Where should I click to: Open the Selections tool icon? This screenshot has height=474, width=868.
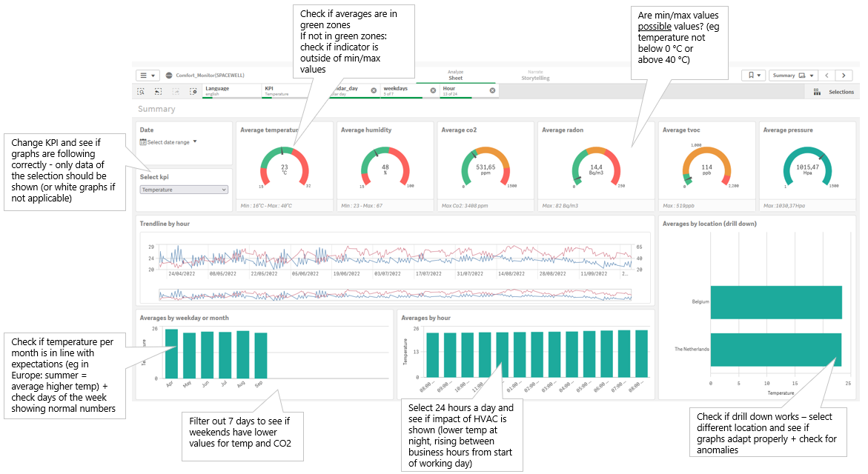tap(817, 92)
